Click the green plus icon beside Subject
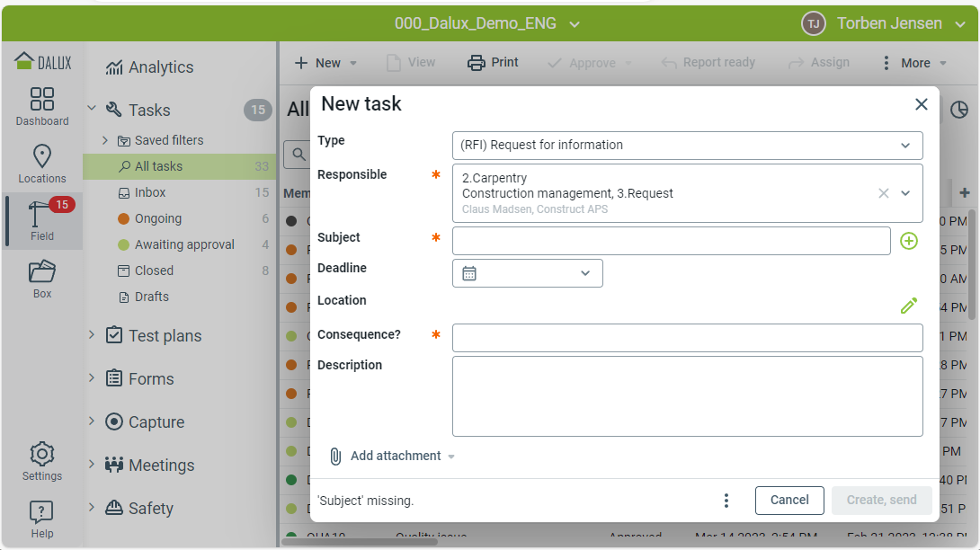The image size is (980, 550). pos(909,241)
